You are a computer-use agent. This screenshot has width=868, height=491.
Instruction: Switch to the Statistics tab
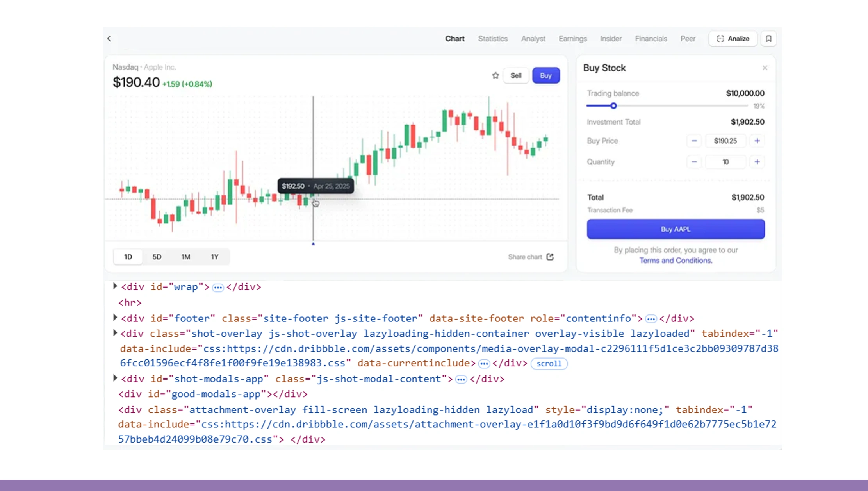493,39
